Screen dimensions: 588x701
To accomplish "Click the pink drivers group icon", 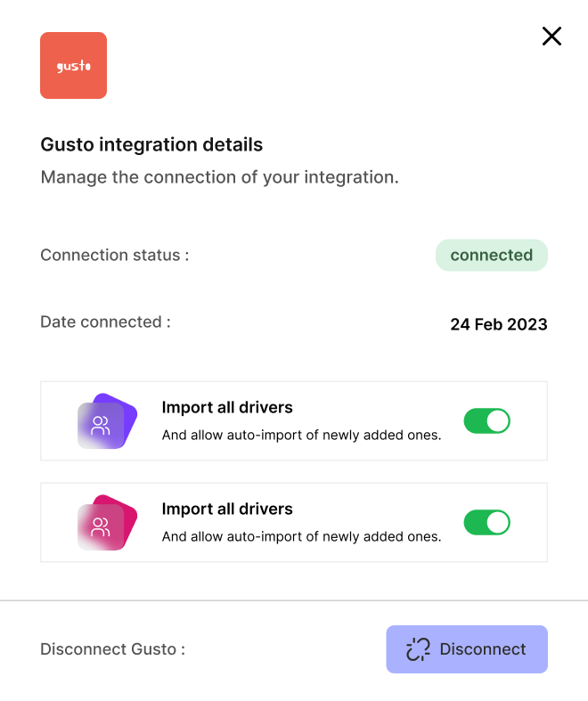I will point(107,523).
